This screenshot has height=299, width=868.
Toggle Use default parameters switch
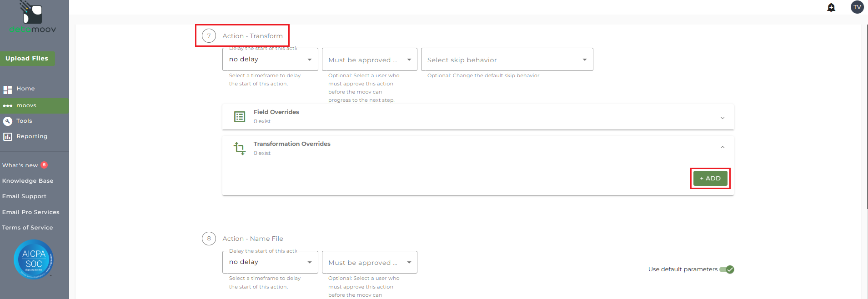coord(727,269)
